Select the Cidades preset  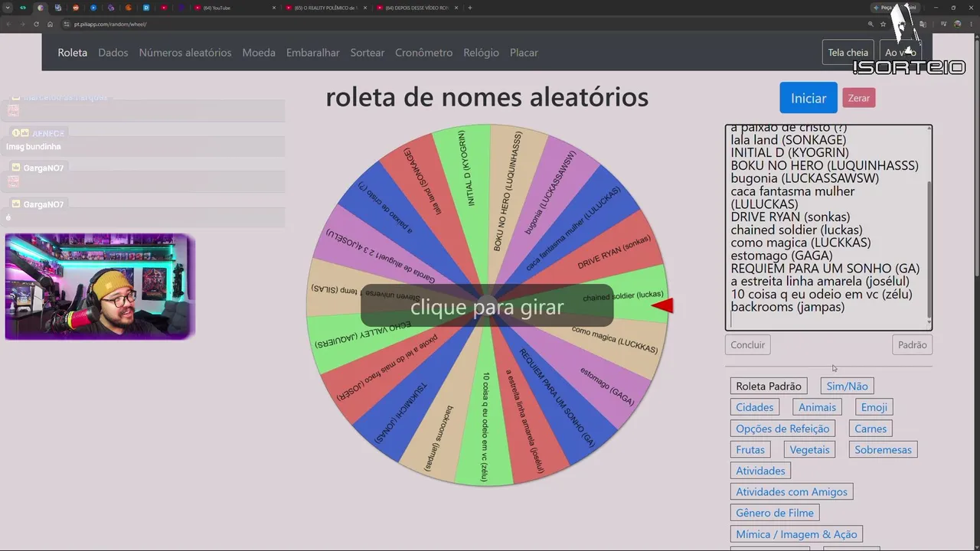755,408
